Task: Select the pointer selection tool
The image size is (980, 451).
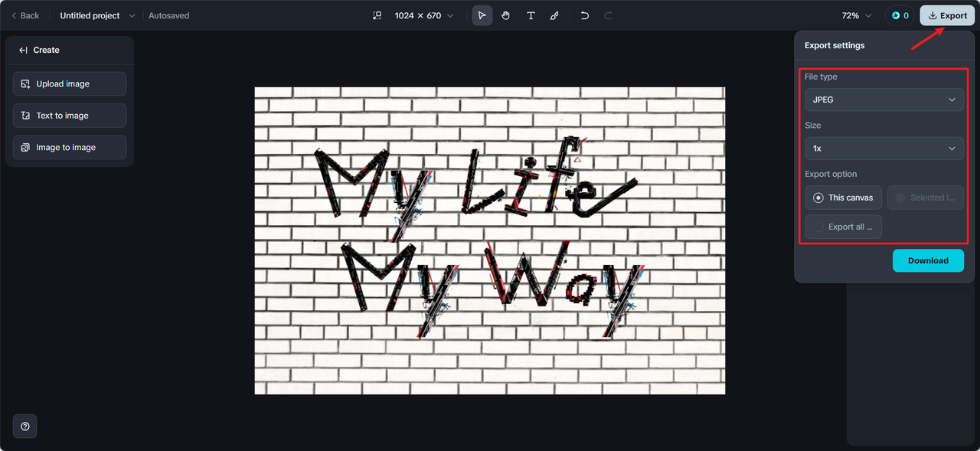Action: (482, 15)
